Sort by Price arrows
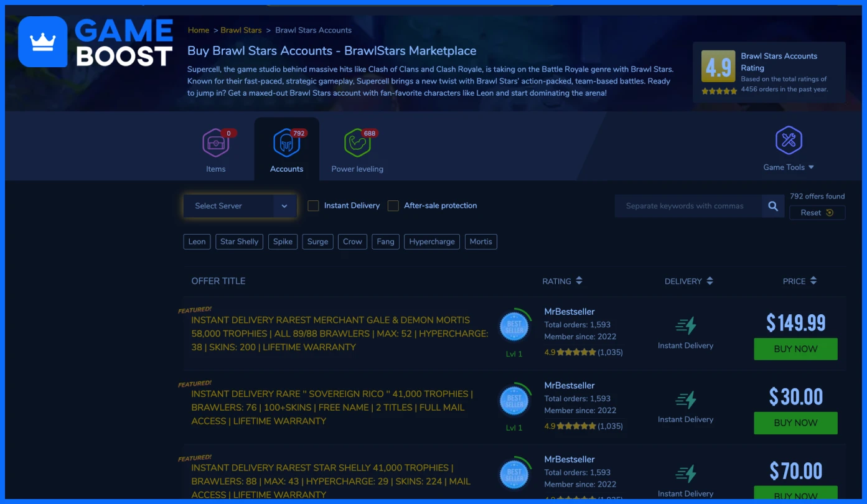Screen dimensions: 867x504 coord(813,281)
